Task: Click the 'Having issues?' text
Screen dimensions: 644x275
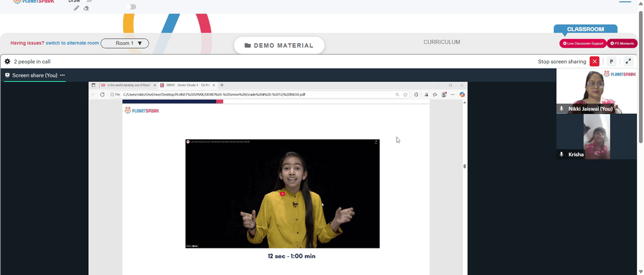Action: pyautogui.click(x=27, y=43)
